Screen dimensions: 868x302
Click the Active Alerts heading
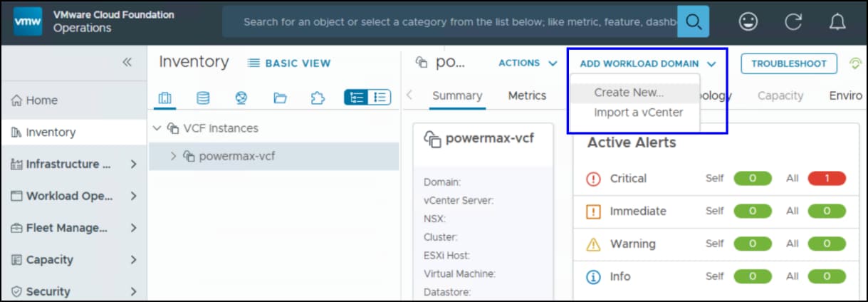coord(632,143)
